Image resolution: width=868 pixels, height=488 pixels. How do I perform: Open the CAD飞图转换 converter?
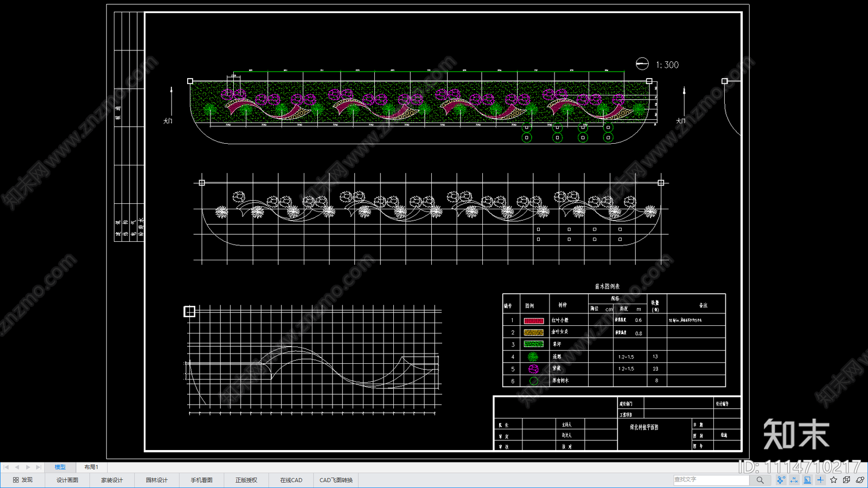336,480
